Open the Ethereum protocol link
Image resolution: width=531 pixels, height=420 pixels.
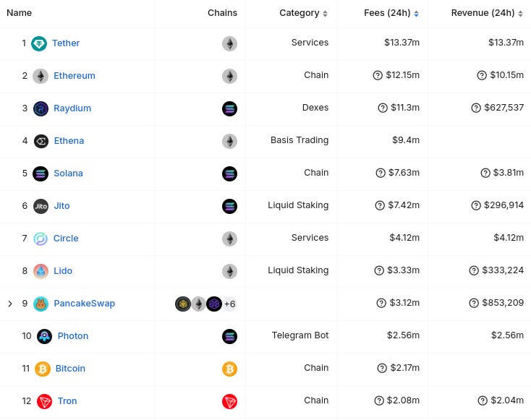pos(75,76)
